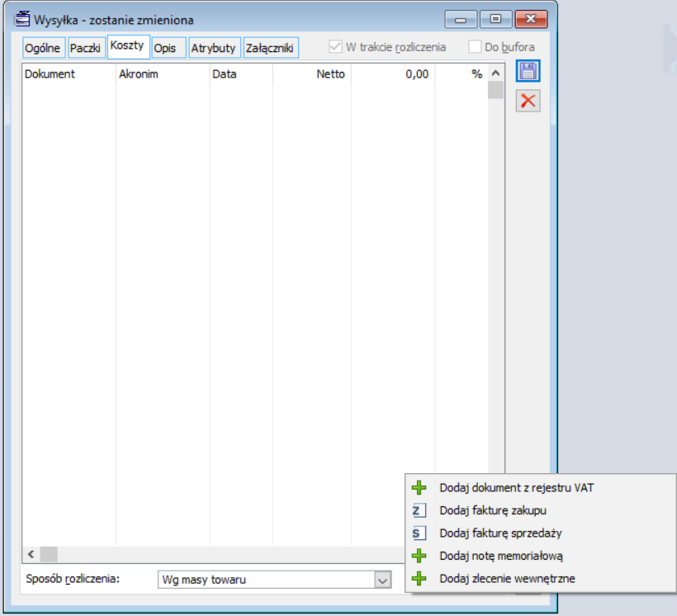Click green plus icon beside zlecenie wewnętrzne
677x616 pixels.
[x=419, y=578]
